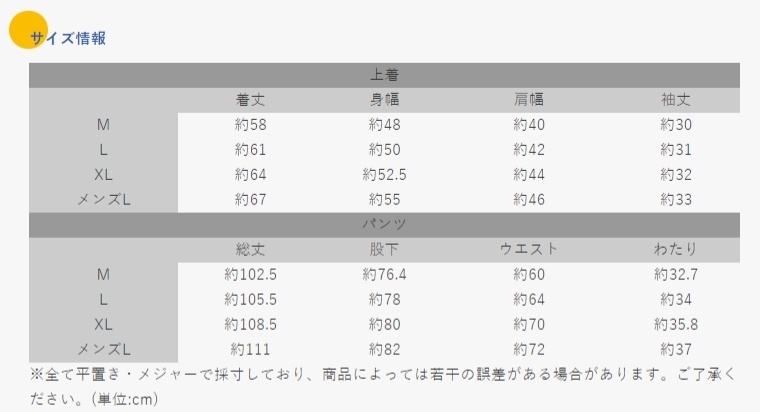Viewport: 760px width, 412px height.
Task: Click the 総丈 column header
Action: coord(251,250)
